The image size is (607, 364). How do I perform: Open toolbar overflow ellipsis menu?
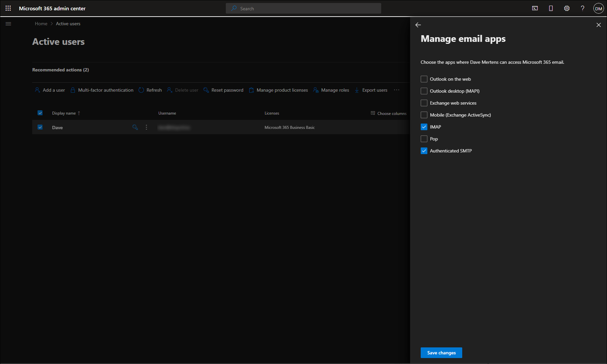397,90
